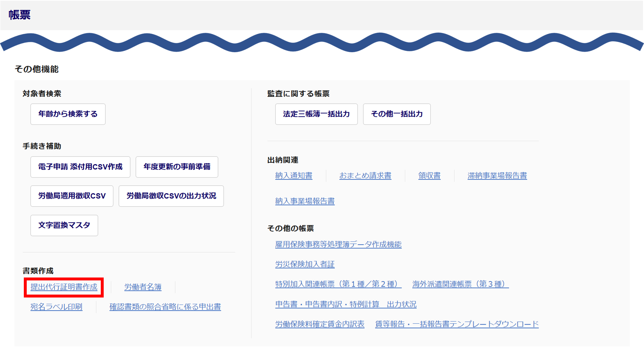Open 労働者名簿 link
644x351 pixels.
tap(143, 287)
